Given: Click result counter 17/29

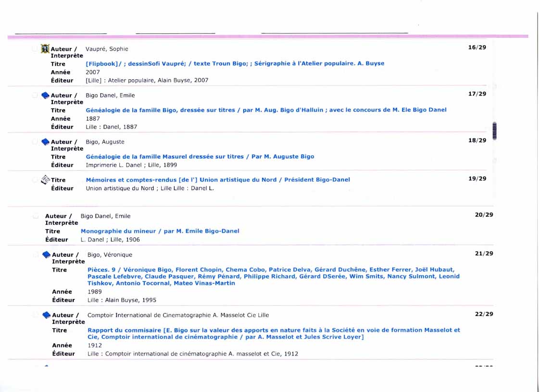Looking at the screenshot, I should click(x=477, y=94).
